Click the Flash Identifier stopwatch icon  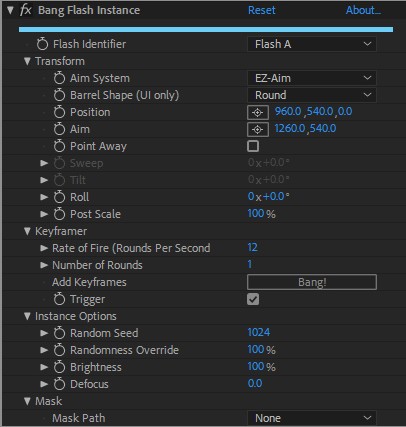(x=42, y=44)
